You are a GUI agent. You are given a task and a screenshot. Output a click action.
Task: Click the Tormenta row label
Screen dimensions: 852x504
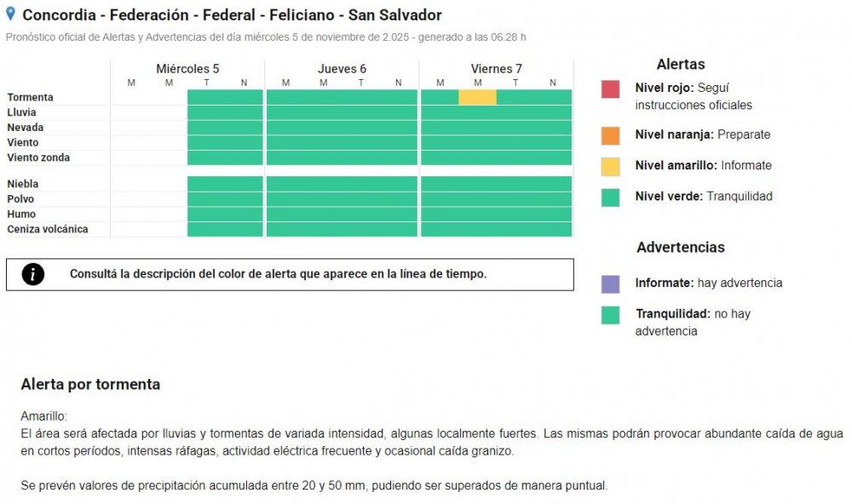tap(31, 98)
